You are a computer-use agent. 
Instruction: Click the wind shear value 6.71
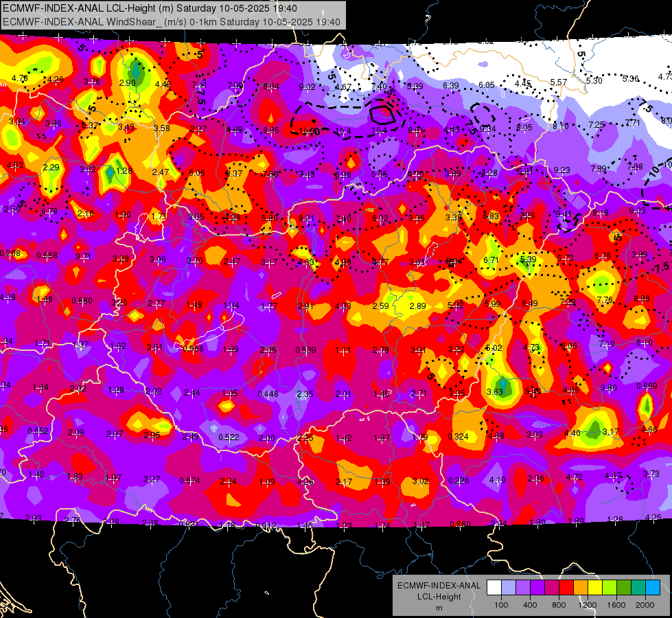[491, 260]
